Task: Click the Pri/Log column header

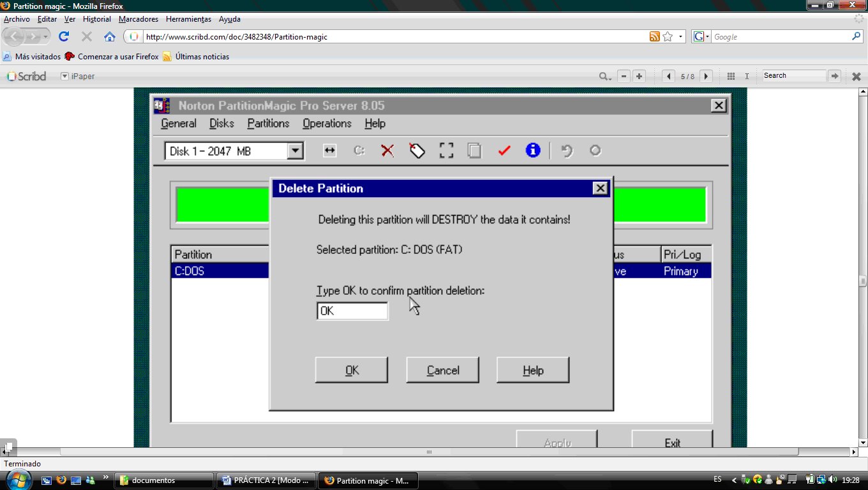Action: 685,255
